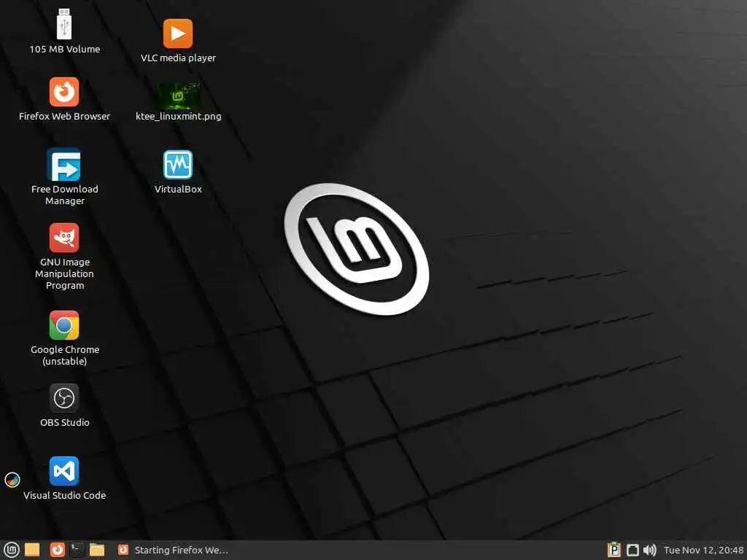The image size is (747, 560).
Task: Click the 'ktee_linuxmint.png' file name label
Action: pyautogui.click(x=178, y=116)
